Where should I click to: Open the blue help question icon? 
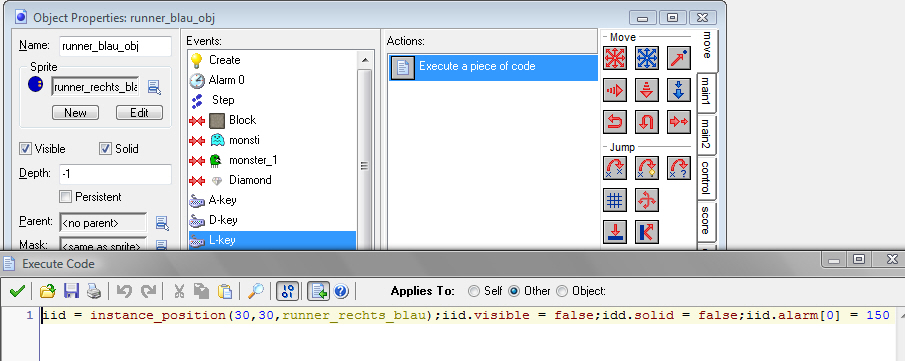pos(341,292)
